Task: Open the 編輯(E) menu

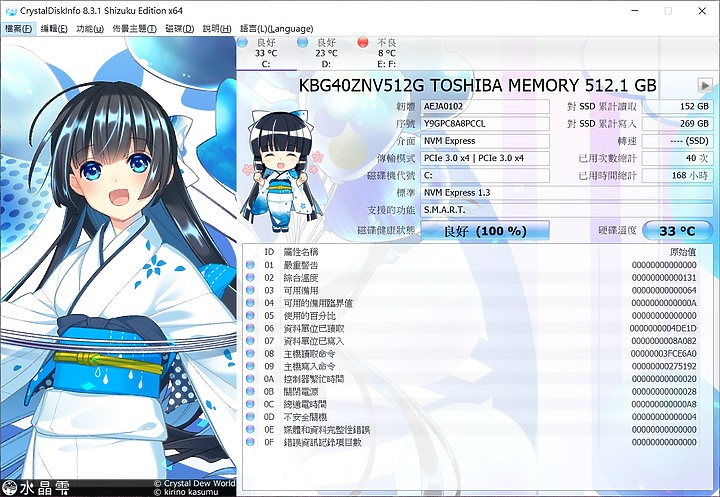Action: 54,28
